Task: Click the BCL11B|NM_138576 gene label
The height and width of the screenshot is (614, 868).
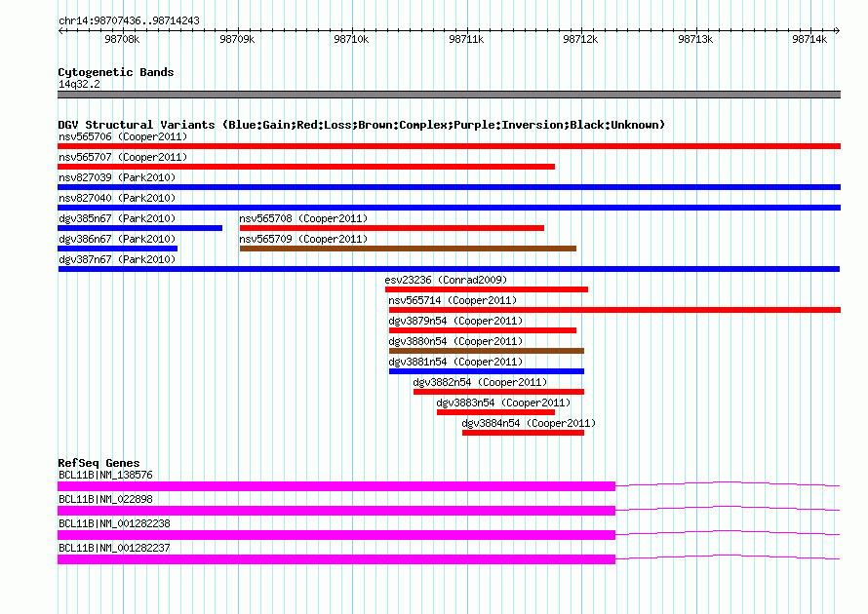Action: (105, 475)
